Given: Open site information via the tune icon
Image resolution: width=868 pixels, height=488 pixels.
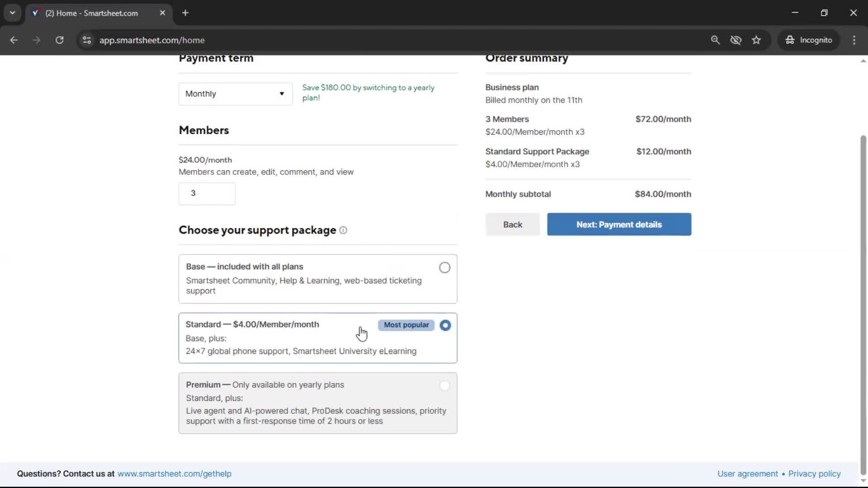Looking at the screenshot, I should 86,40.
